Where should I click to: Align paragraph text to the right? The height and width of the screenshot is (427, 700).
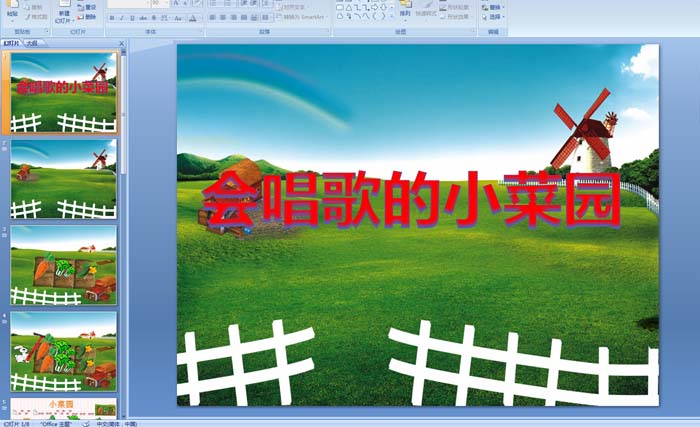coord(233,17)
